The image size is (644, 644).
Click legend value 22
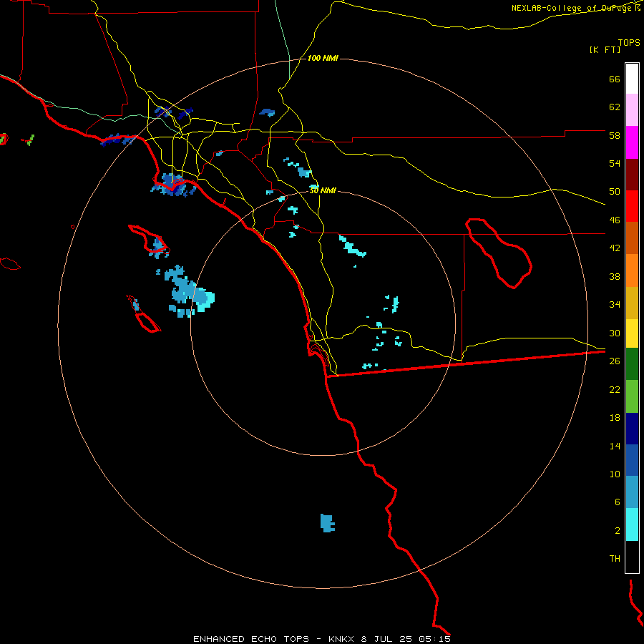[615, 389]
